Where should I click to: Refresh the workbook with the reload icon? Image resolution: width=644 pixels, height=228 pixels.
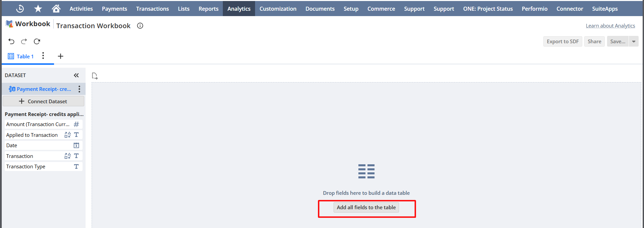pos(37,41)
